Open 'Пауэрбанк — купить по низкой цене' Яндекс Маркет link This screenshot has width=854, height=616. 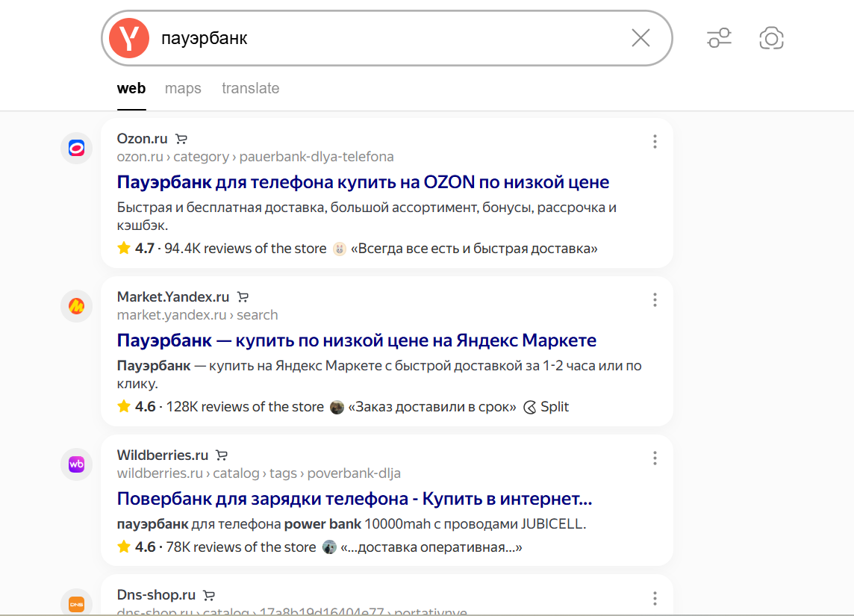coord(357,340)
